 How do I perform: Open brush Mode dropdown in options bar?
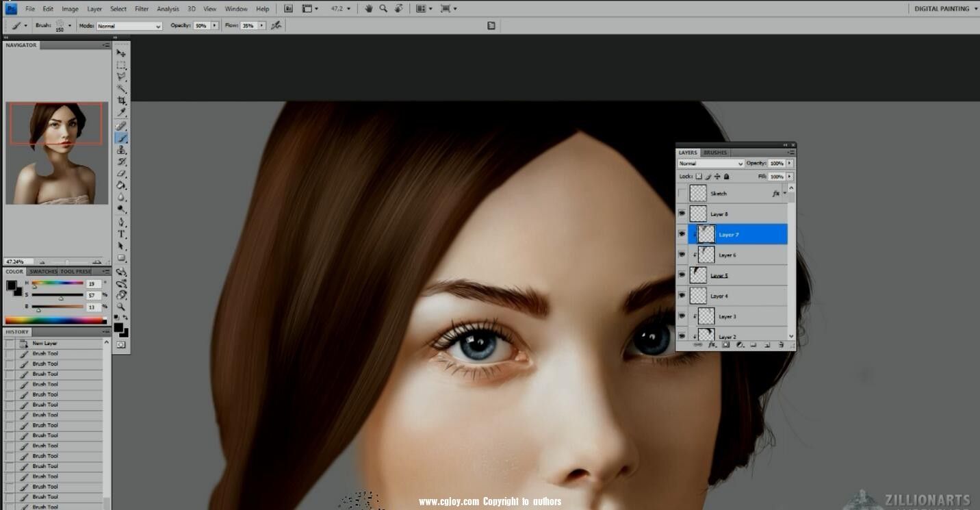pos(129,26)
